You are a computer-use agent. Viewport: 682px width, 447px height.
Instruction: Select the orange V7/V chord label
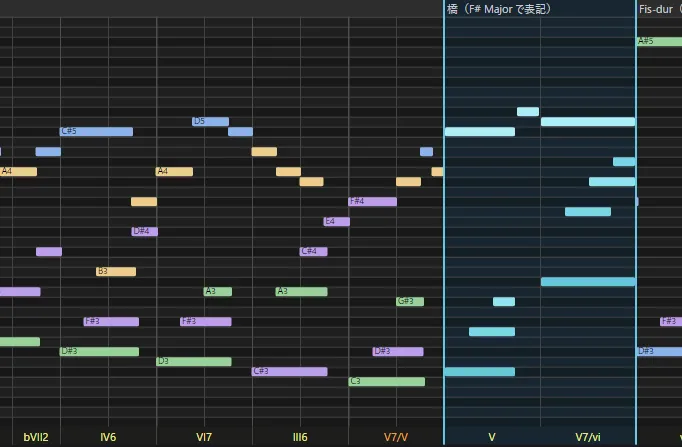396,437
